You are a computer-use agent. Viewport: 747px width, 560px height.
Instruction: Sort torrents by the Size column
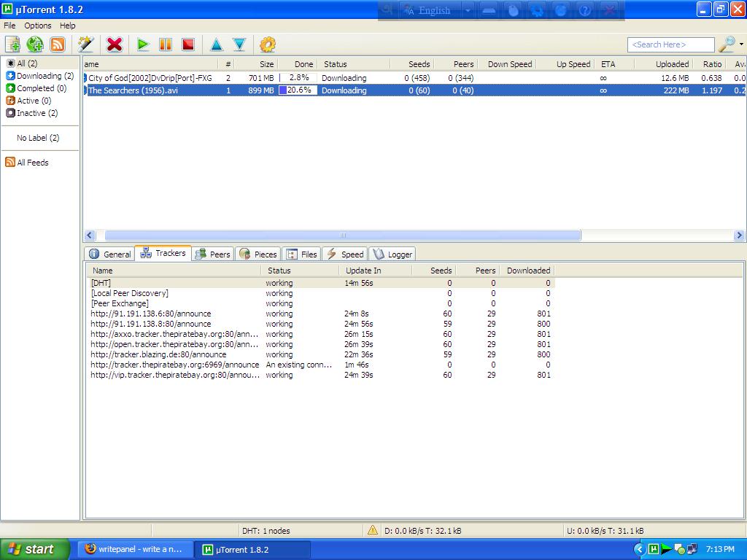pos(256,64)
